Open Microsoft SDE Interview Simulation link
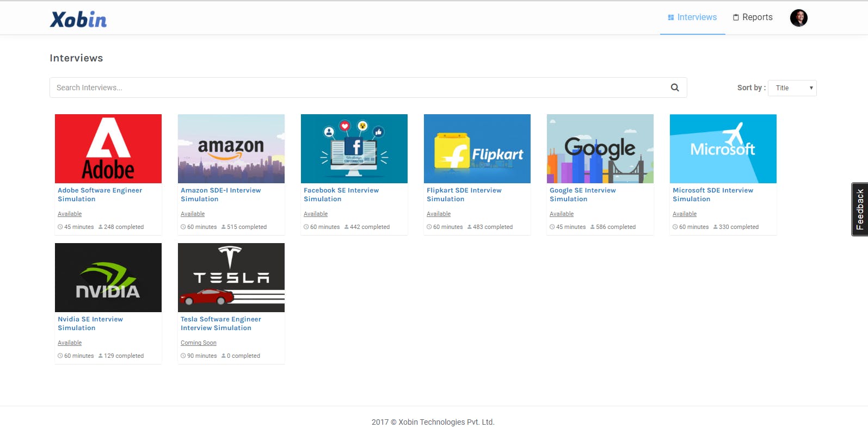The width and height of the screenshot is (868, 428). tap(713, 195)
